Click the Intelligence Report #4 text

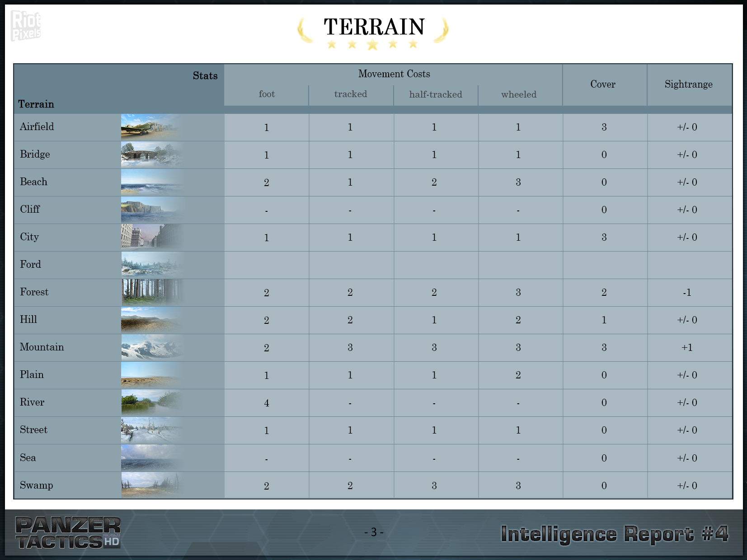pos(615,534)
